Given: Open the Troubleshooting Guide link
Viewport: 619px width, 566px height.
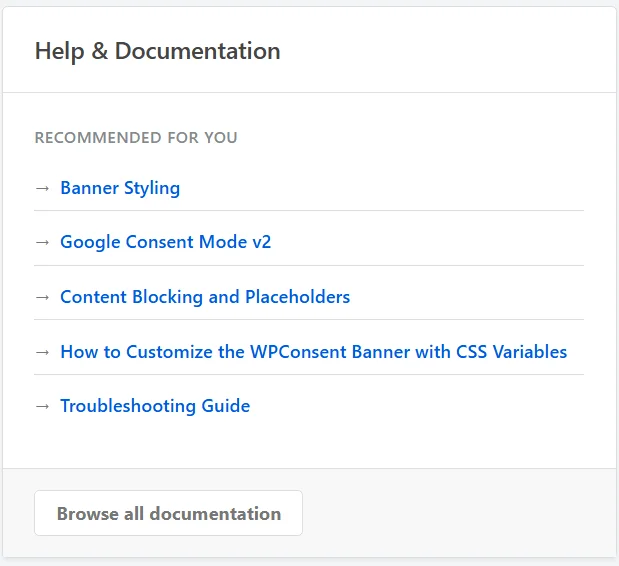Looking at the screenshot, I should 155,406.
